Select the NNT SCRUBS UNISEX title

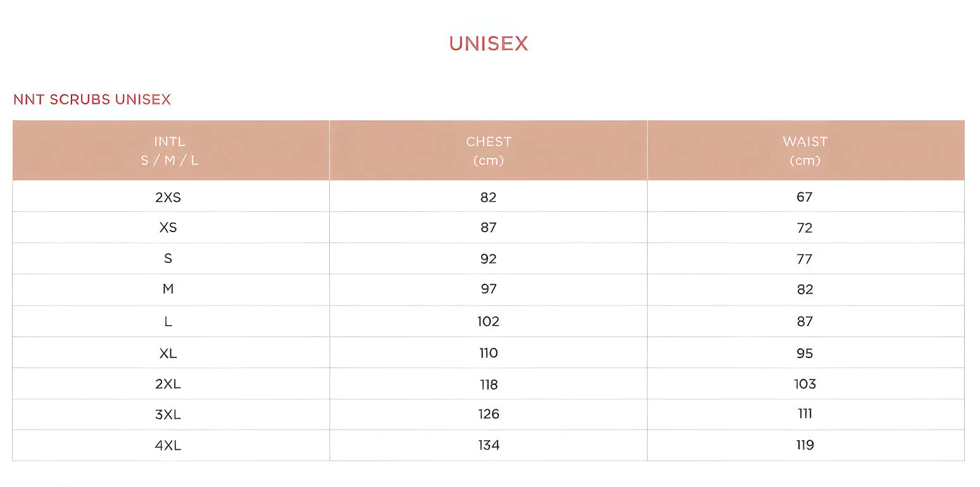coord(92,99)
